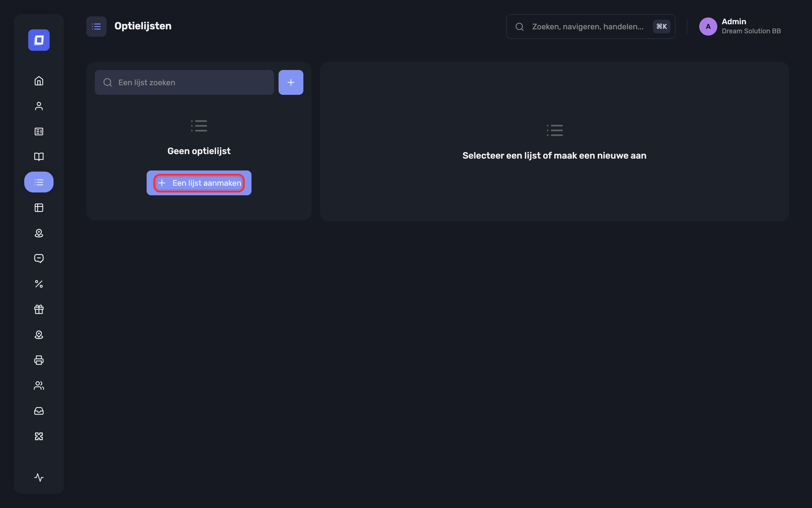Open the newspaper sidebar icon

39,131
